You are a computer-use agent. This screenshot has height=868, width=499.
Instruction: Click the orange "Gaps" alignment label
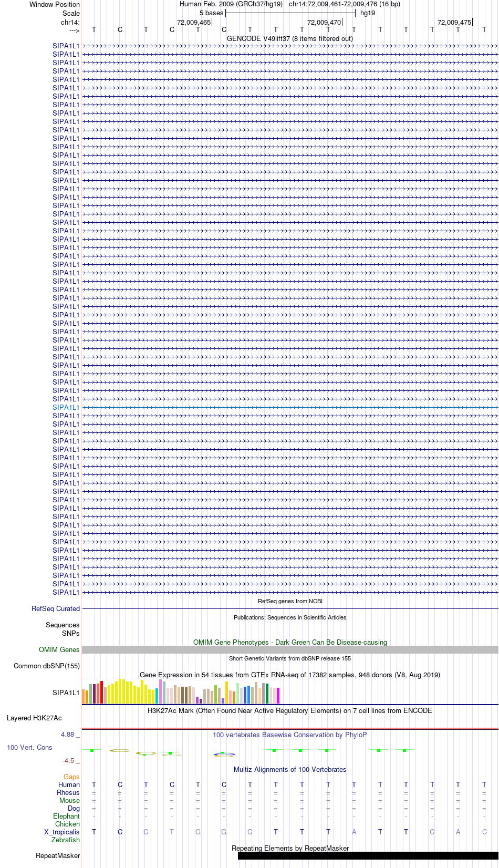(71, 777)
